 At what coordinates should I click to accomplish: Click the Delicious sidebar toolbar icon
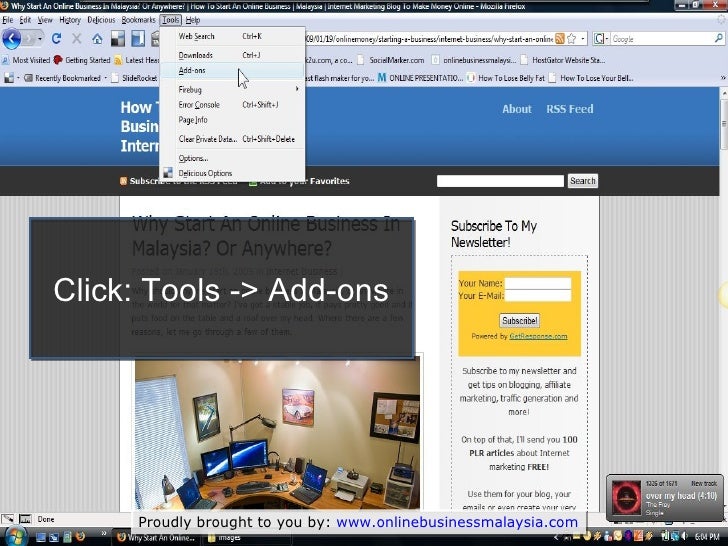pyautogui.click(x=138, y=39)
